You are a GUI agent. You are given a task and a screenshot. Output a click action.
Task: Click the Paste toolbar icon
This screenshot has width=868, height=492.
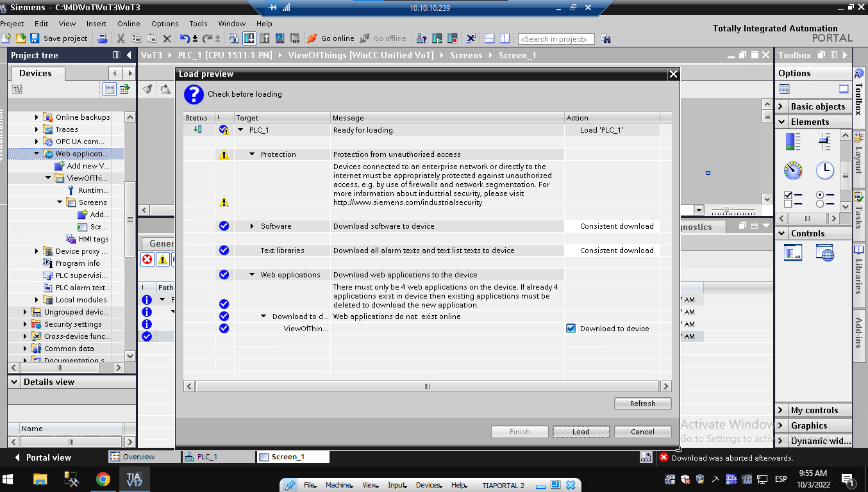click(x=152, y=38)
